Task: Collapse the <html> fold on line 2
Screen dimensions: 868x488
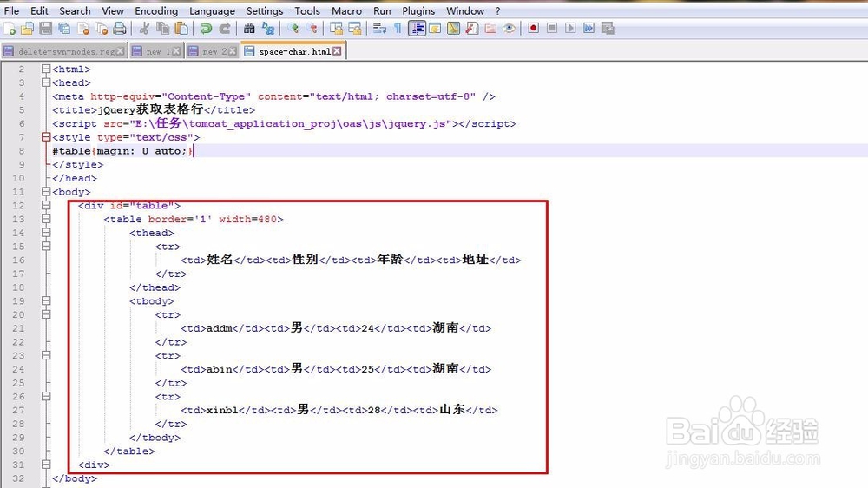Action: tap(46, 69)
